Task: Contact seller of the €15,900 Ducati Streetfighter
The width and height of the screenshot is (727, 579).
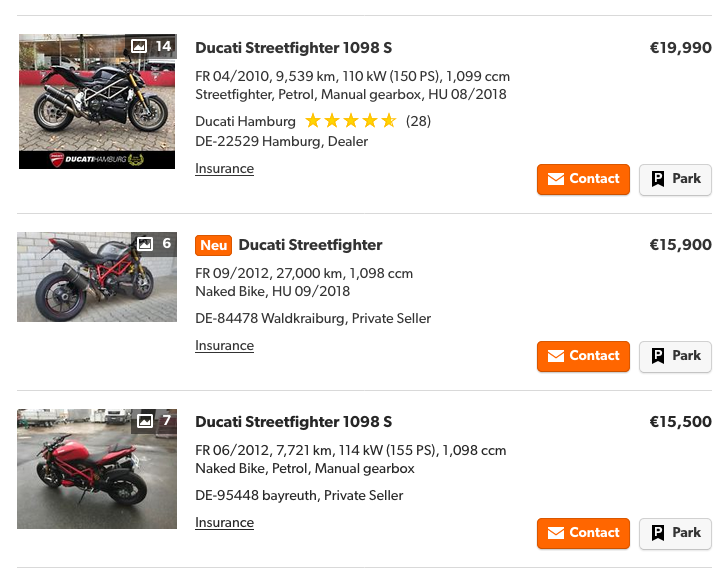Action: [x=583, y=356]
